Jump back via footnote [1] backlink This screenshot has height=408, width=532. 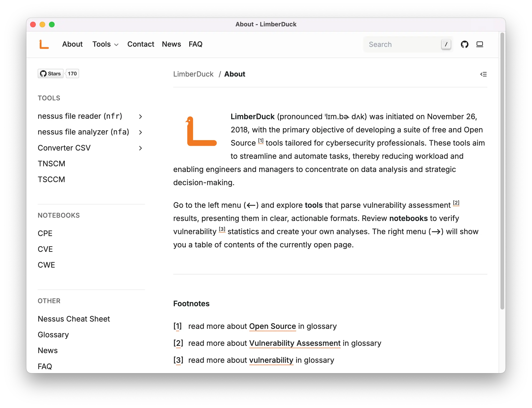pyautogui.click(x=177, y=326)
